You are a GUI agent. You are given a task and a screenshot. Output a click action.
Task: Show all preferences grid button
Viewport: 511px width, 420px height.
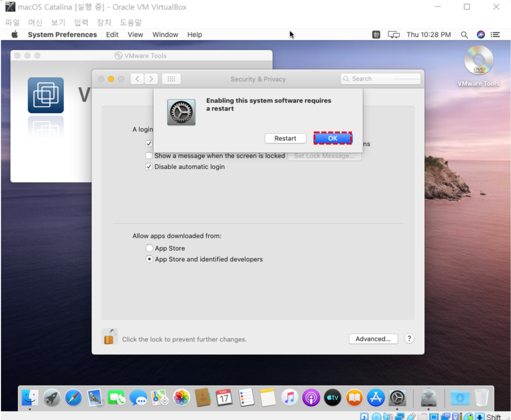(x=172, y=79)
